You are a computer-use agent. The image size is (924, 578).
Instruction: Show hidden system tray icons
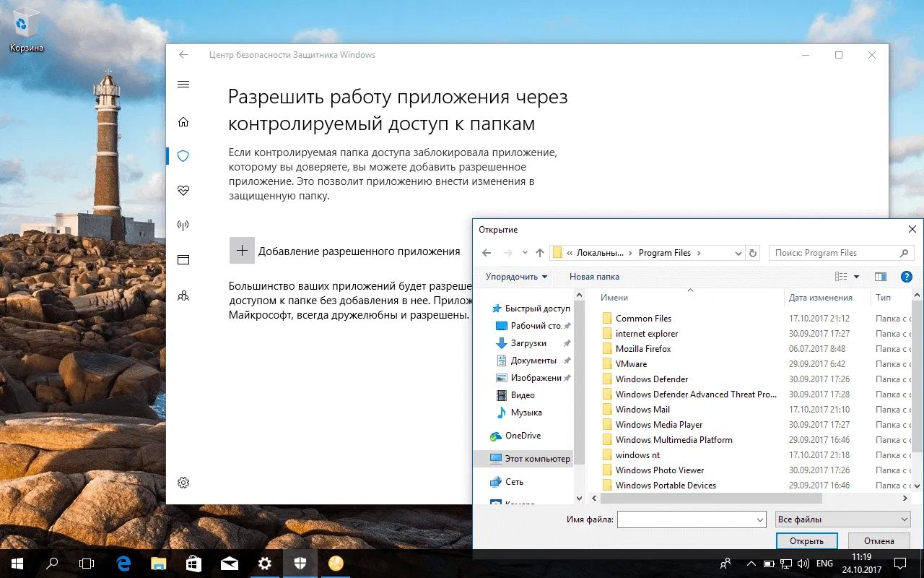pyautogui.click(x=751, y=563)
